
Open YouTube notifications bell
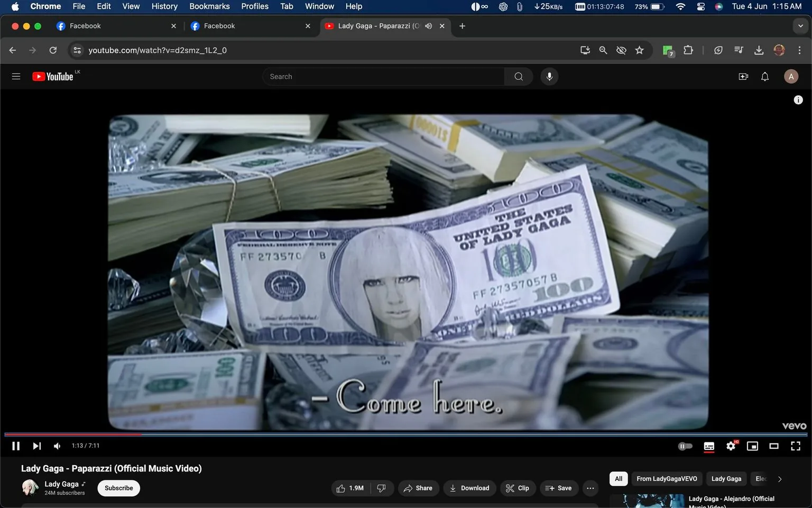tap(764, 76)
